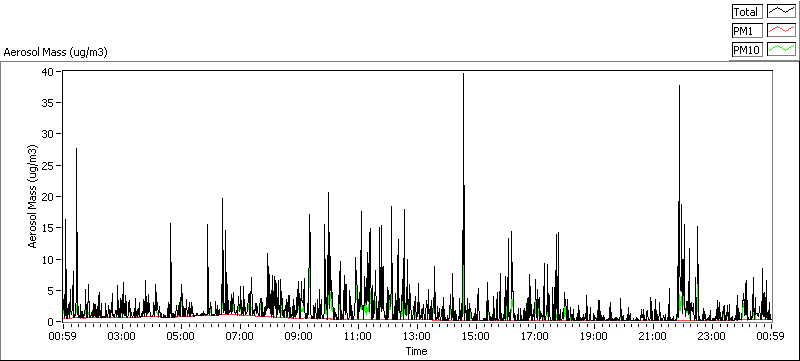Image resolution: width=800 pixels, height=361 pixels.
Task: Click the Aerosol Mass (ug/m3) chart title
Action: (56, 52)
